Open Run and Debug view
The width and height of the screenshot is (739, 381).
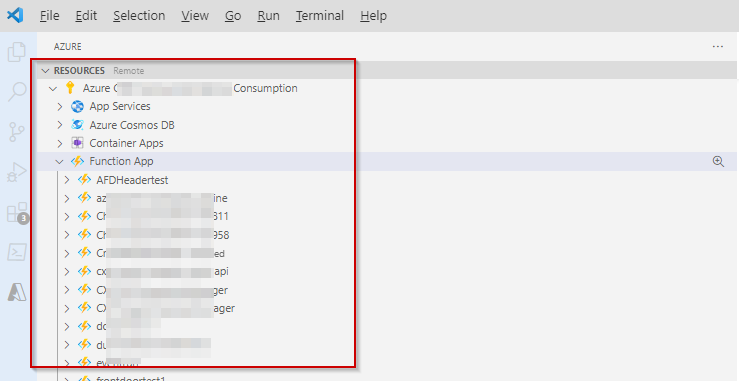click(17, 173)
